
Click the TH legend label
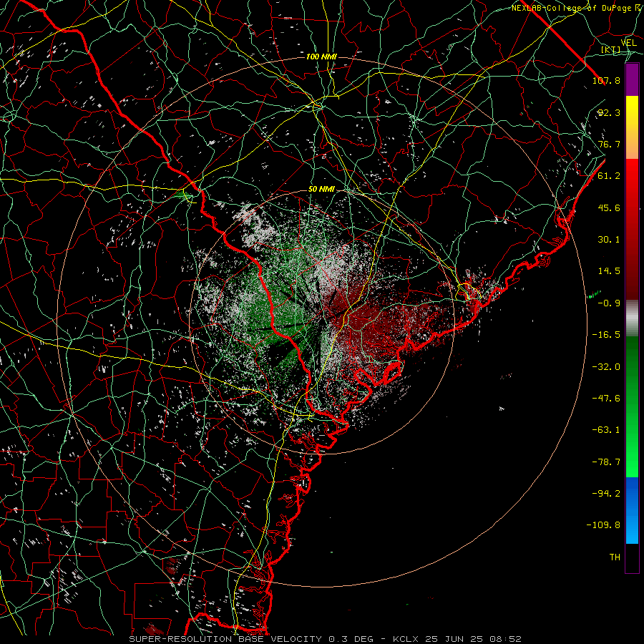coord(615,557)
